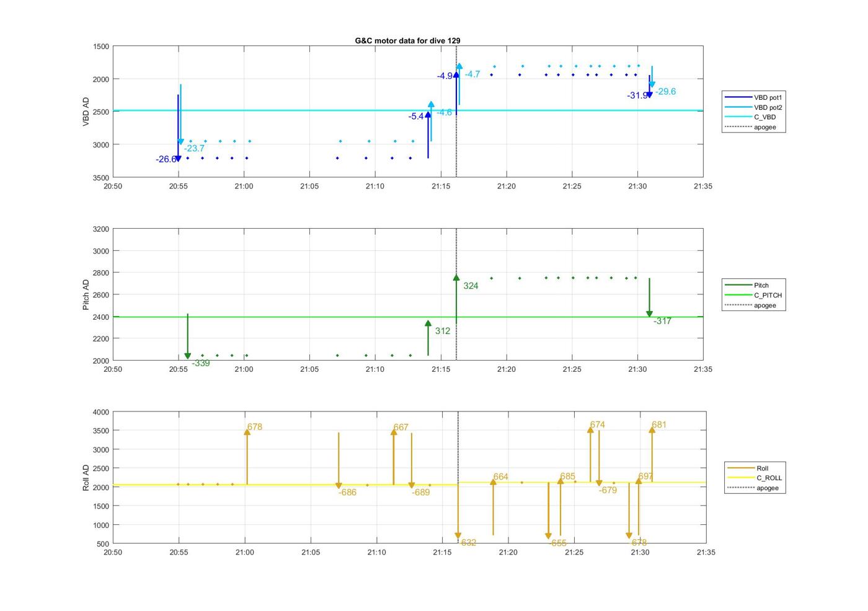Click "apogee" in the Pitch plot legend

click(x=750, y=305)
